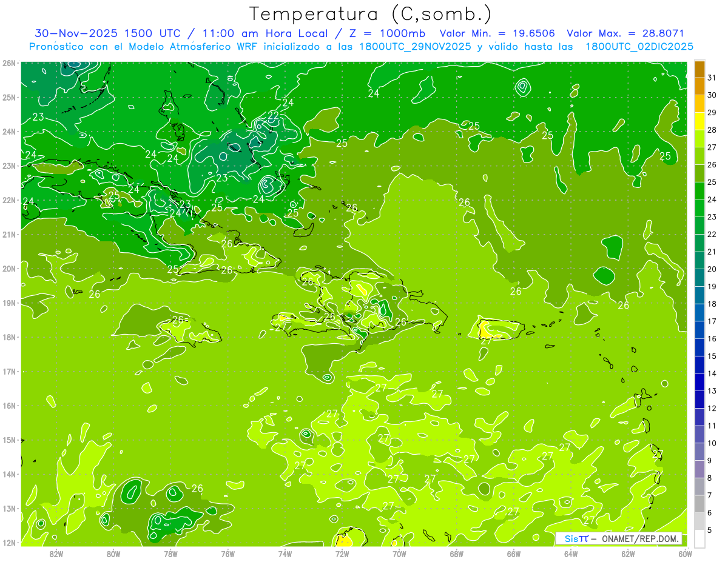
Task: Click the '18N' latitude axis label
Action: pos(8,337)
